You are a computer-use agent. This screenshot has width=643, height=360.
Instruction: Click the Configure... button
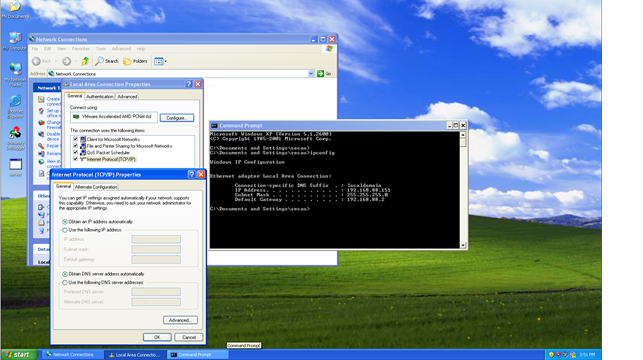point(177,118)
